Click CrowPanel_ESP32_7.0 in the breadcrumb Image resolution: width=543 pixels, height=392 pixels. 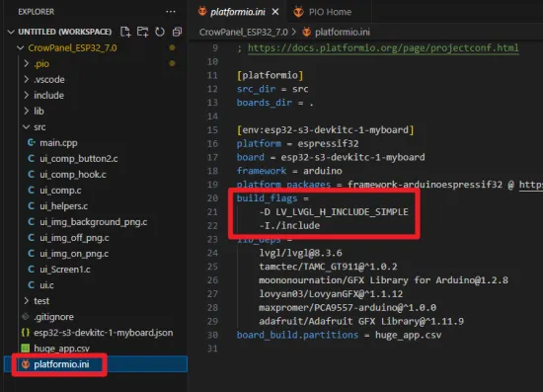[x=243, y=33]
